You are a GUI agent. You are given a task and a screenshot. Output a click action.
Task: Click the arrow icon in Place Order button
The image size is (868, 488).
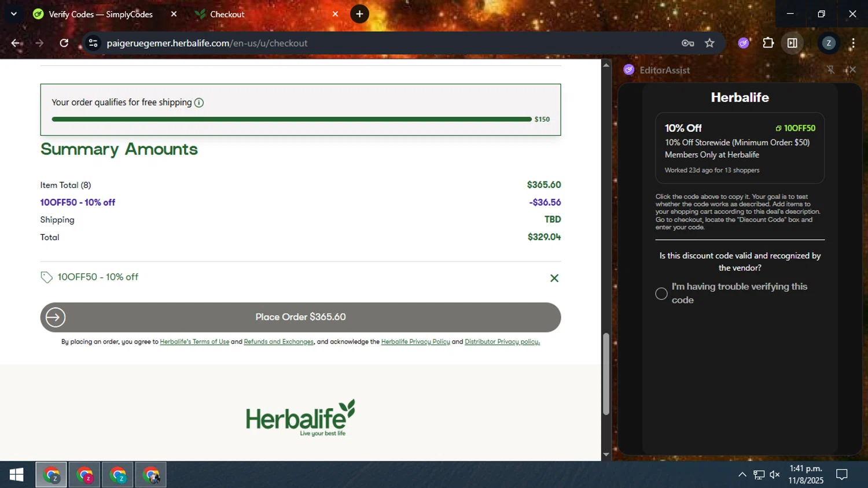[x=56, y=317]
